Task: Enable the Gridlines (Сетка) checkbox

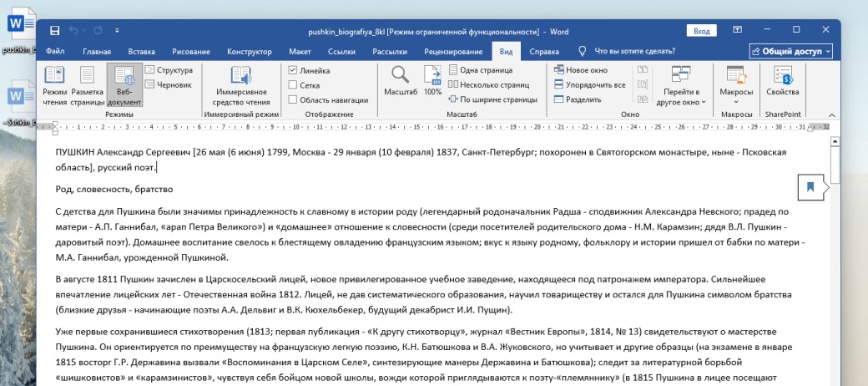Action: 293,85
